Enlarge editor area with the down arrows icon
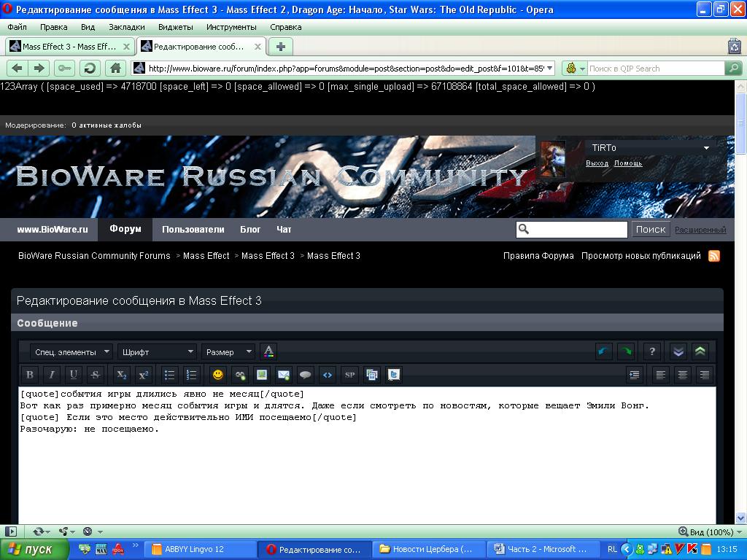747x560 pixels. tap(678, 351)
